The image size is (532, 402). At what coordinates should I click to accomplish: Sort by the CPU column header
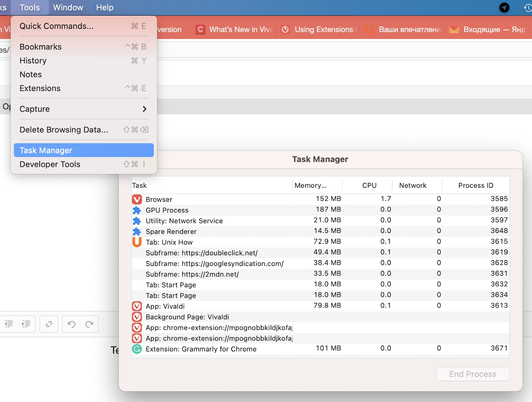click(x=367, y=185)
